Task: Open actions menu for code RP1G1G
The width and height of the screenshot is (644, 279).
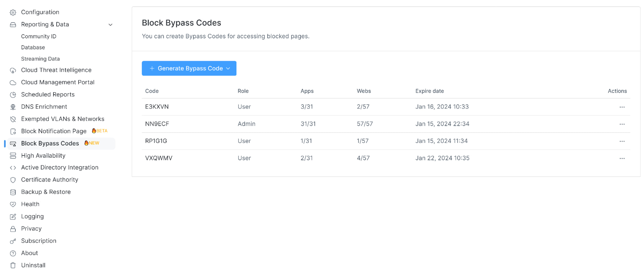Action: coord(622,141)
